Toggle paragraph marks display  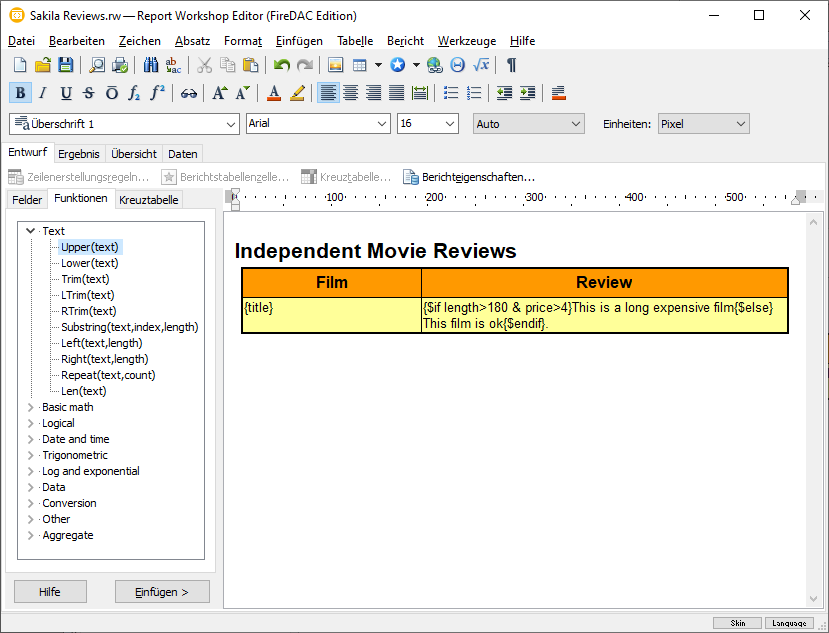tap(511, 65)
